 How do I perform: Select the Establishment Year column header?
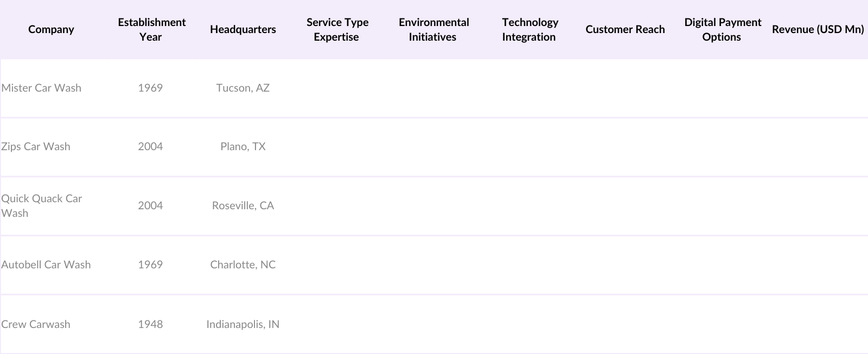pos(151,29)
